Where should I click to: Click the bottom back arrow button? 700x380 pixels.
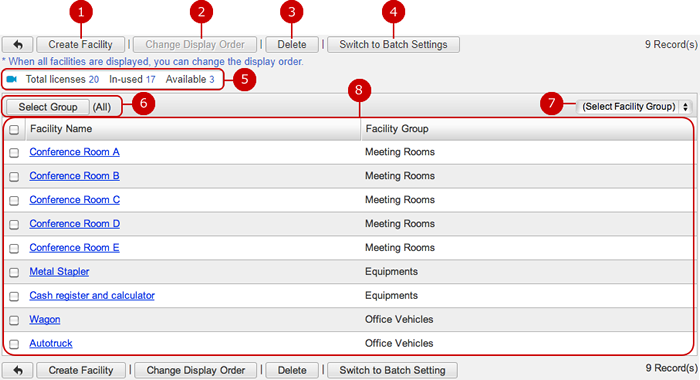point(17,370)
